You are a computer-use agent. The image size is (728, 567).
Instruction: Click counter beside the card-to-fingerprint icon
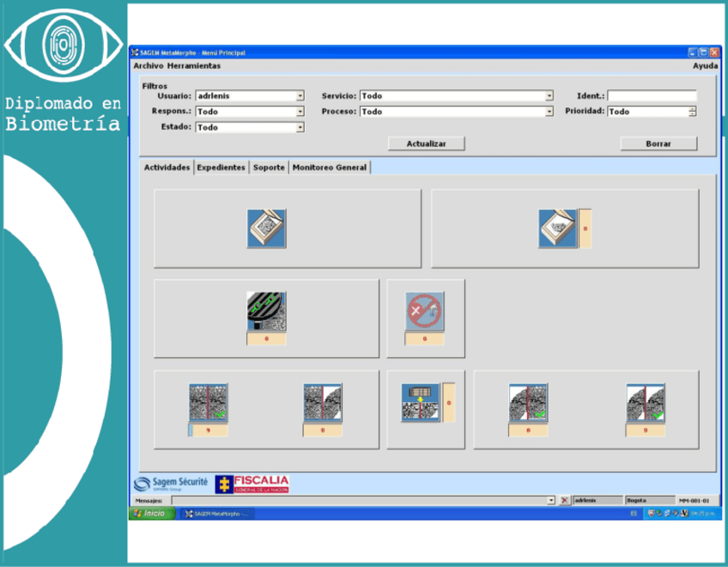click(448, 402)
